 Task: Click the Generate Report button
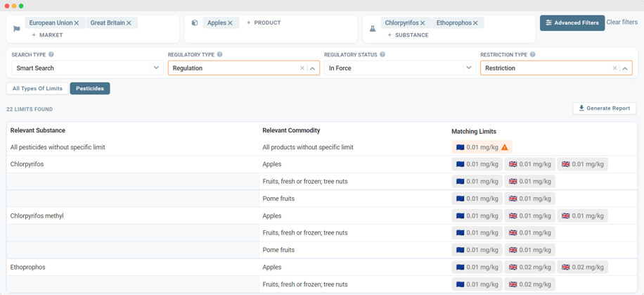coord(604,108)
